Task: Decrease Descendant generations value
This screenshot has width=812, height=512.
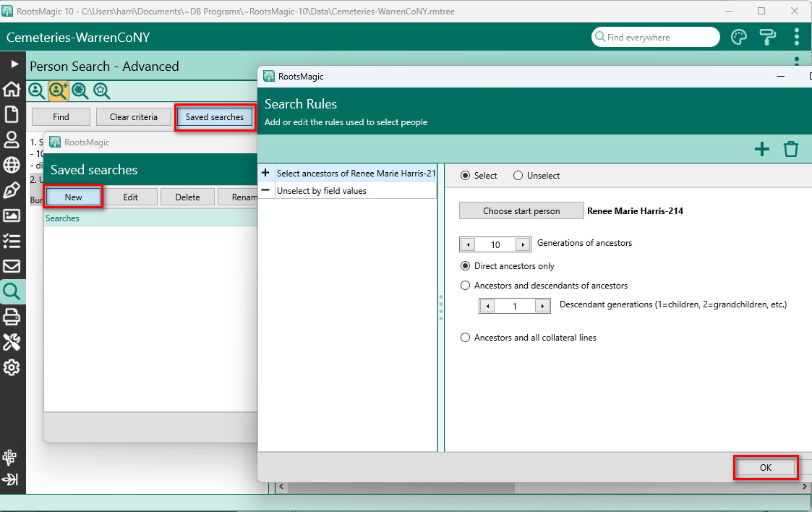Action: 487,306
